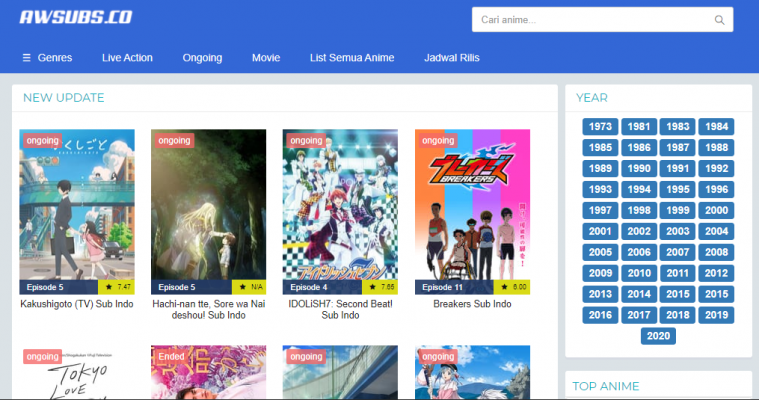Select year 2014

[639, 294]
